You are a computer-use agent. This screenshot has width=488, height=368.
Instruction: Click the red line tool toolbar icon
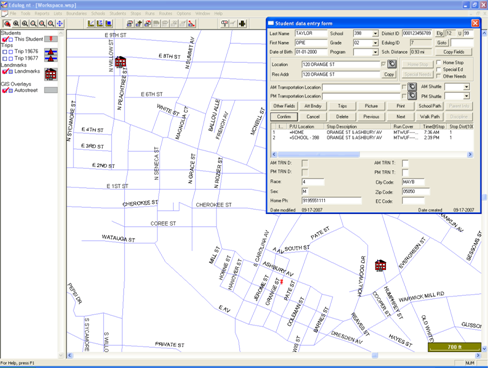[191, 23]
